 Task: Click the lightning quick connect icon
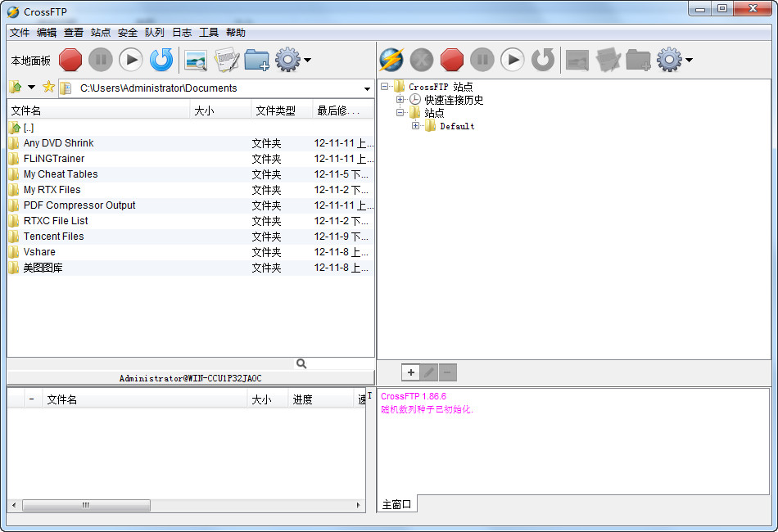[391, 60]
